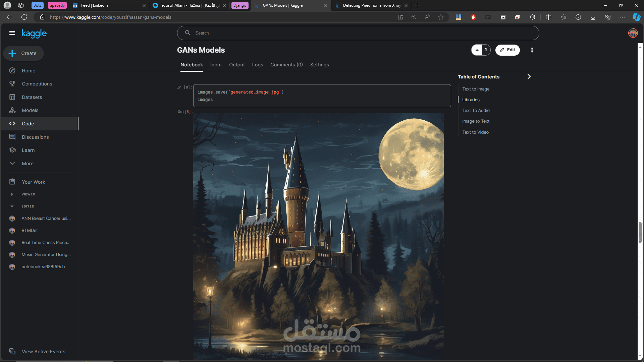Open the notebook three-dot options menu

tap(532, 50)
